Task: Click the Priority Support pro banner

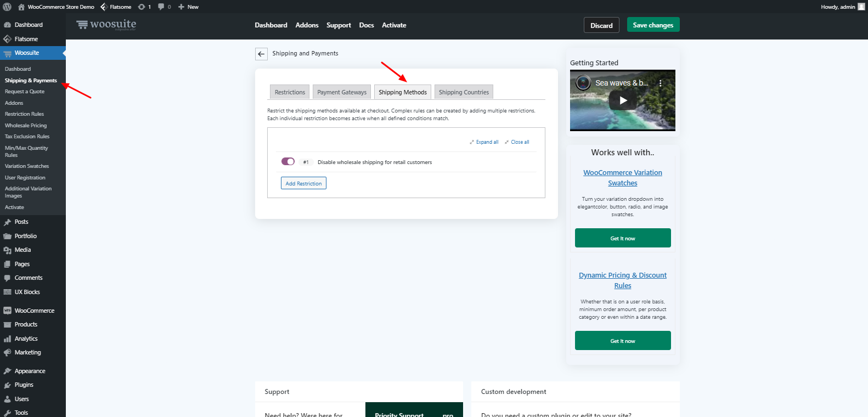Action: pos(414,410)
